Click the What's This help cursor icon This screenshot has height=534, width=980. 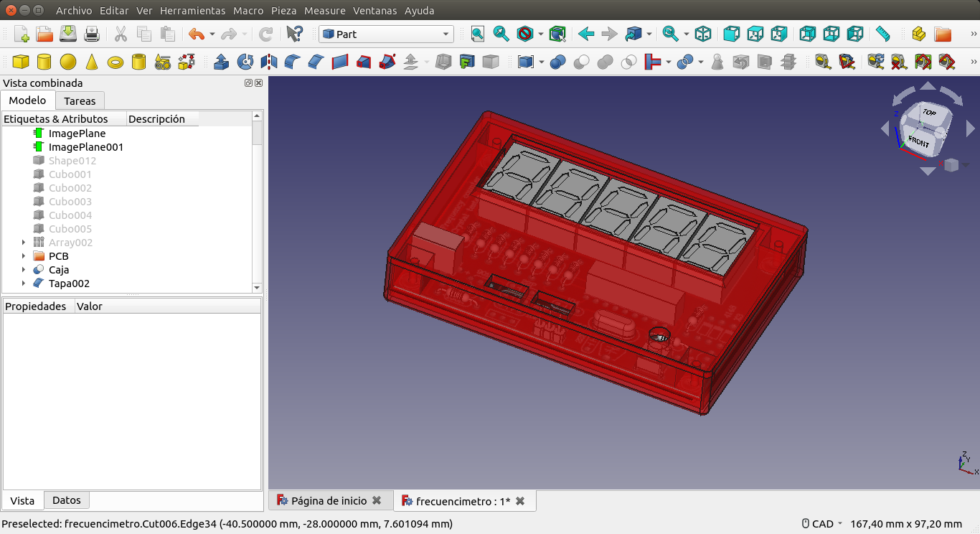[294, 34]
